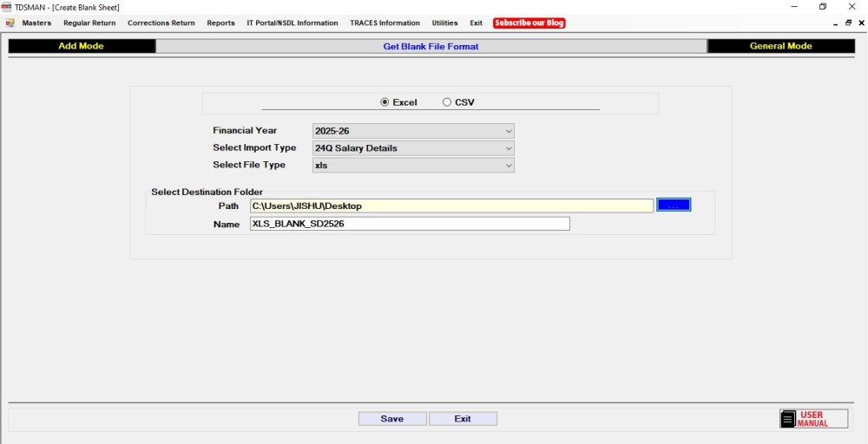Click the small icon left of Masters menu

coord(10,23)
